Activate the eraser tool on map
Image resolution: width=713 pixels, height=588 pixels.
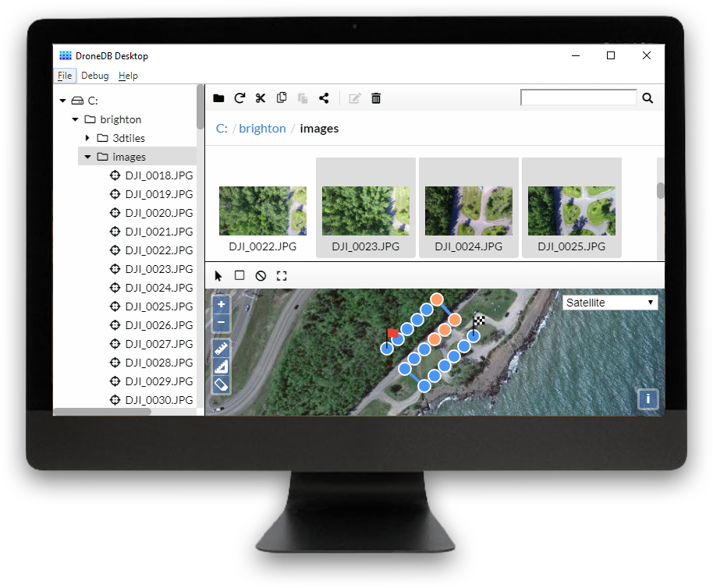point(222,384)
